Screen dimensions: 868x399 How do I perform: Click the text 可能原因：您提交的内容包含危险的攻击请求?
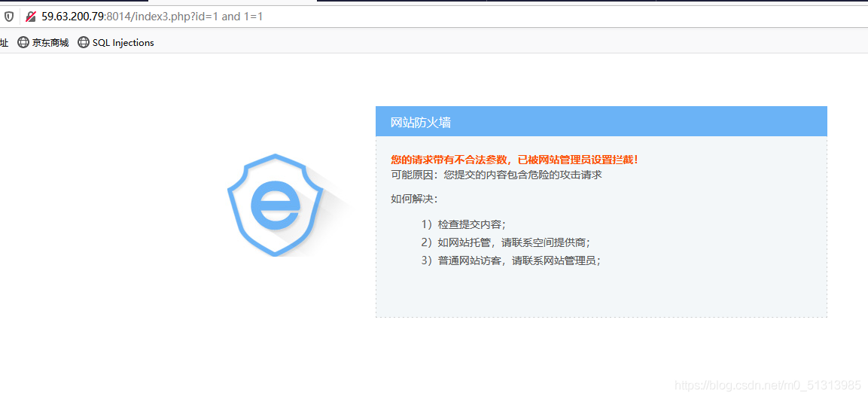(496, 175)
